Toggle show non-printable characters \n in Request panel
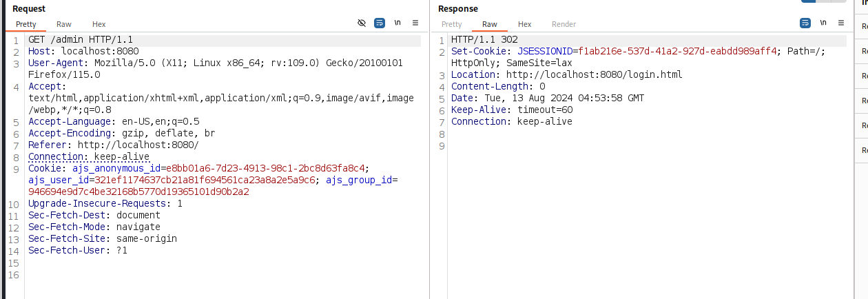The height and width of the screenshot is (299, 868). (x=397, y=23)
